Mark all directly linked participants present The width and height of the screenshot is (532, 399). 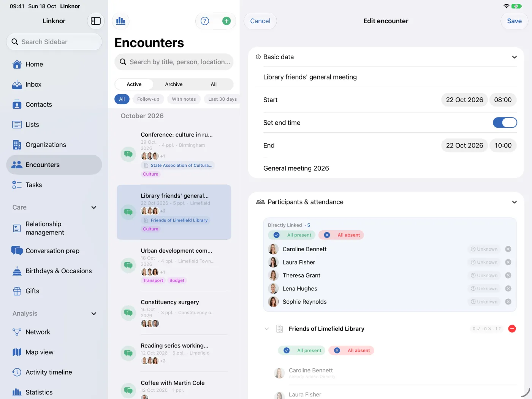pos(292,235)
